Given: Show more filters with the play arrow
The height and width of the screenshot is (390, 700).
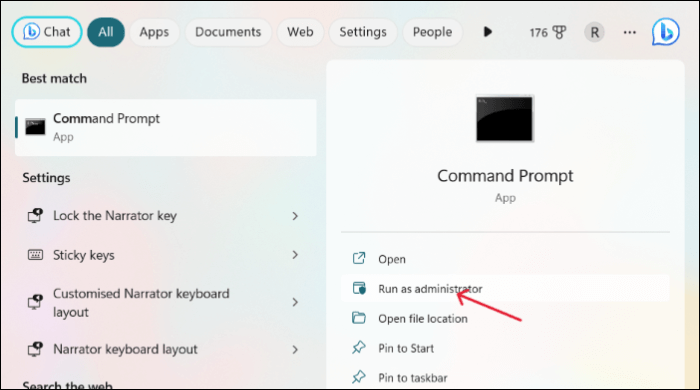Looking at the screenshot, I should click(x=488, y=32).
